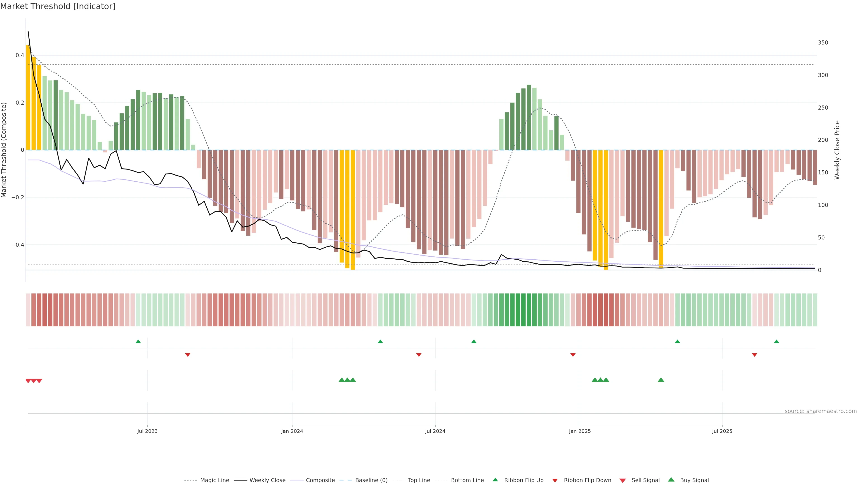The height and width of the screenshot is (488, 868).
Task: Click the tallest yellow bar at chart start
Action: tap(28, 98)
